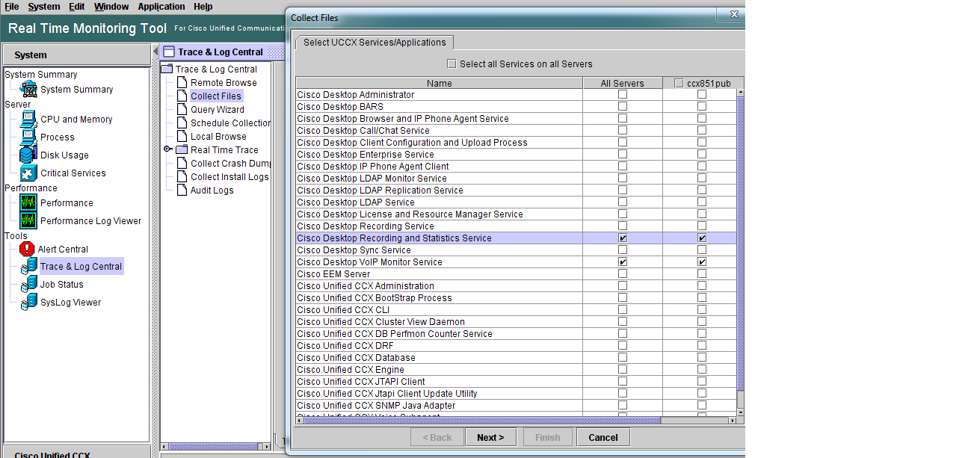Check the ccx851pub column header checkbox
Viewport: 980px width, 458px height.
point(679,84)
